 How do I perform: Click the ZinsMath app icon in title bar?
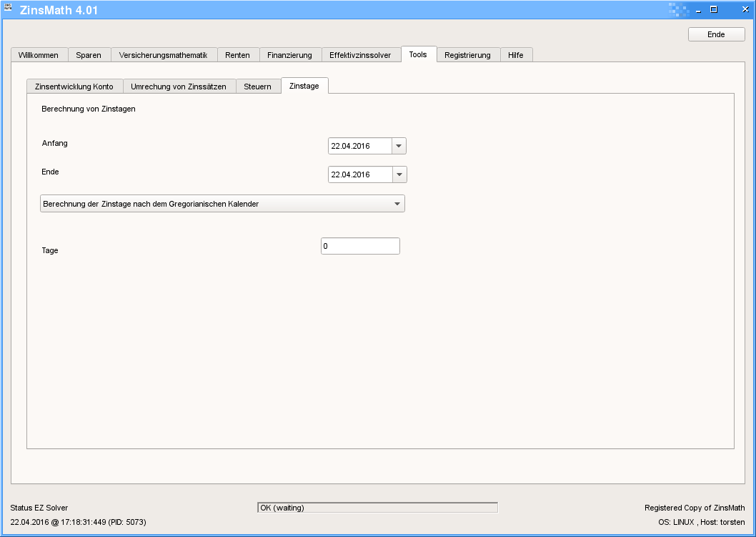[x=9, y=9]
